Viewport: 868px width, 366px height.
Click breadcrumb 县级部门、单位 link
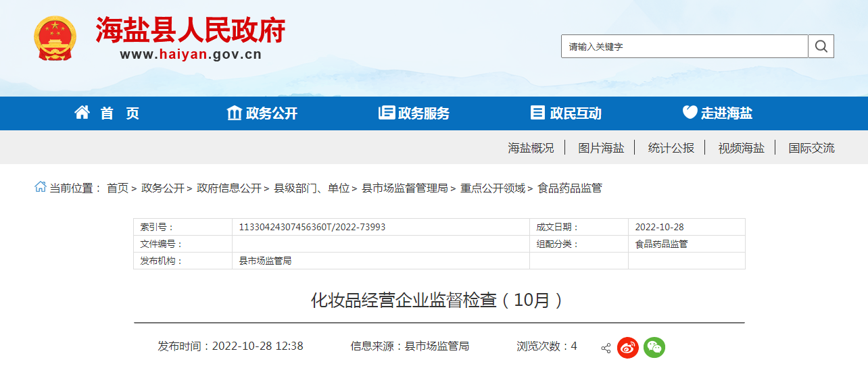point(312,188)
